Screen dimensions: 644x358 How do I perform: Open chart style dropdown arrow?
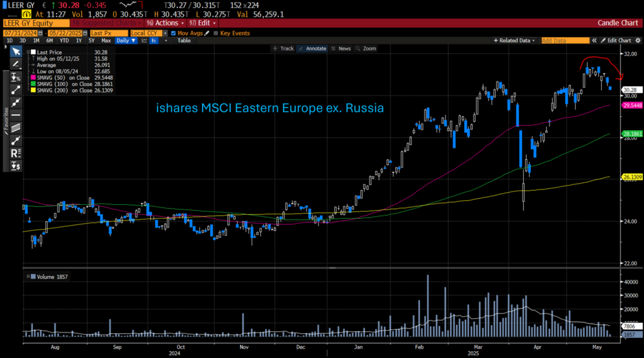(166, 41)
